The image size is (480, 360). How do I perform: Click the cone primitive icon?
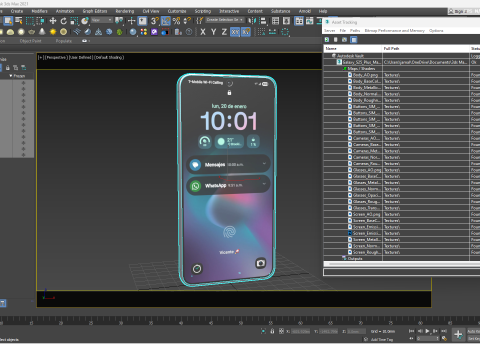click(42, 32)
